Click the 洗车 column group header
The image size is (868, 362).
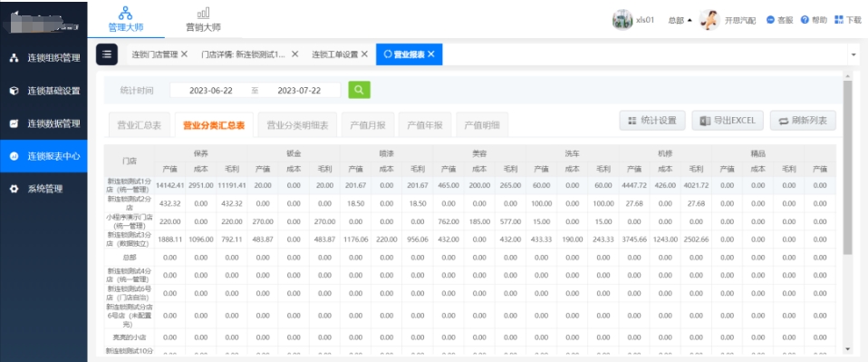tap(572, 153)
